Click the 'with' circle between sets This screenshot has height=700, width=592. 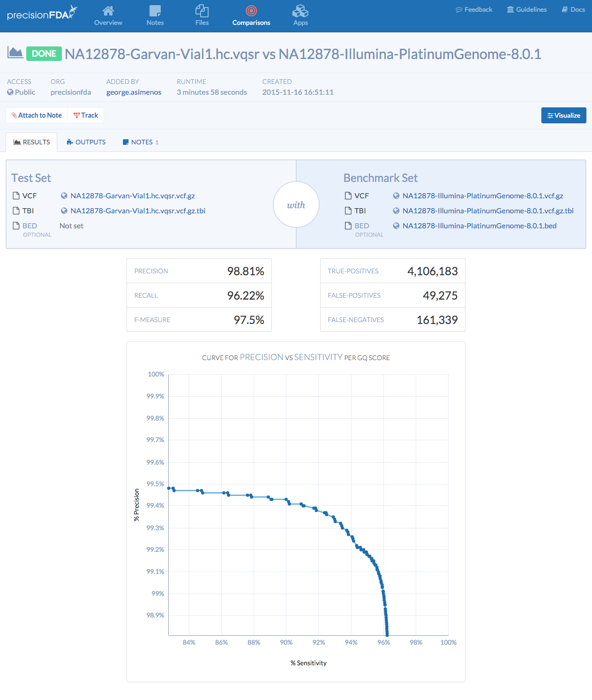296,204
